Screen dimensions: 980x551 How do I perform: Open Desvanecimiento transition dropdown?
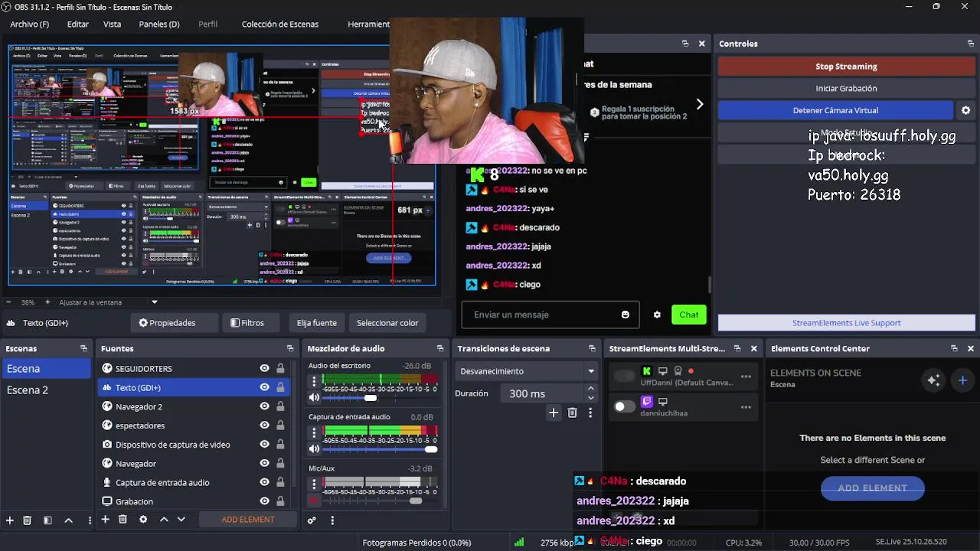[527, 371]
